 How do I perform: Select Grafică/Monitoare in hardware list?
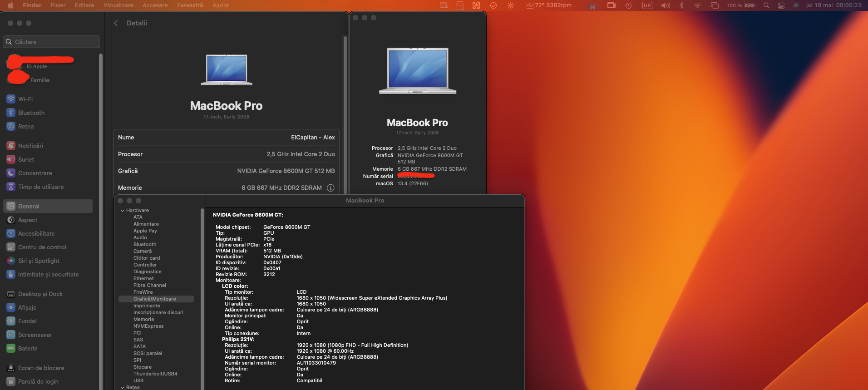click(x=156, y=299)
